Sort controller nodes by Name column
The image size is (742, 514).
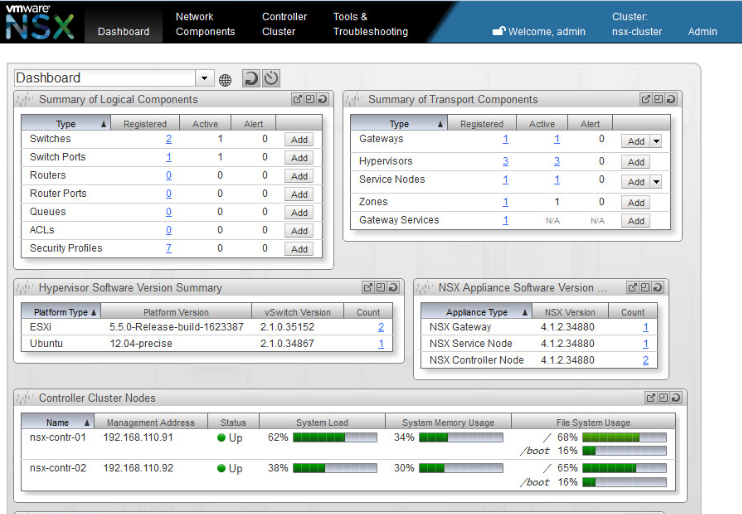point(58,422)
